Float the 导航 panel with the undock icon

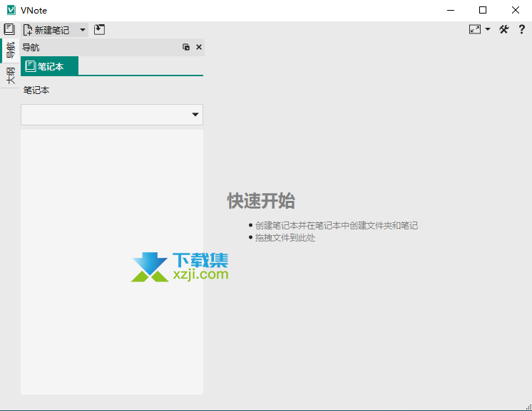tap(186, 47)
